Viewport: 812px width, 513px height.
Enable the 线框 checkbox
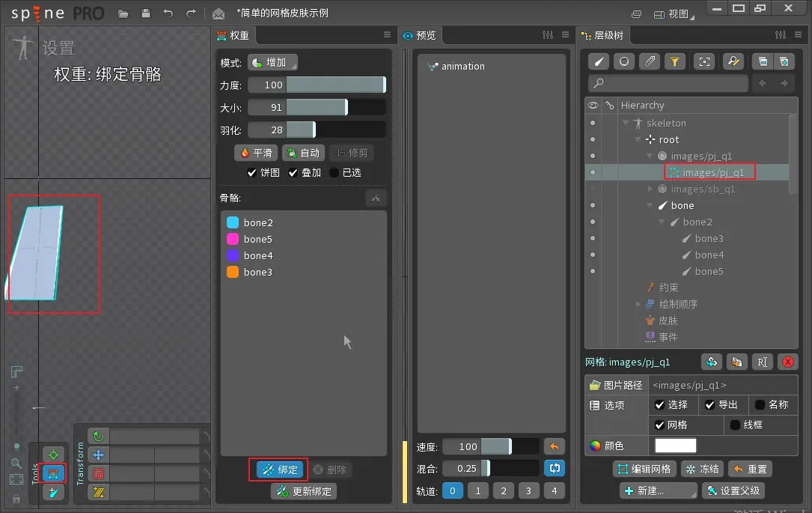734,425
